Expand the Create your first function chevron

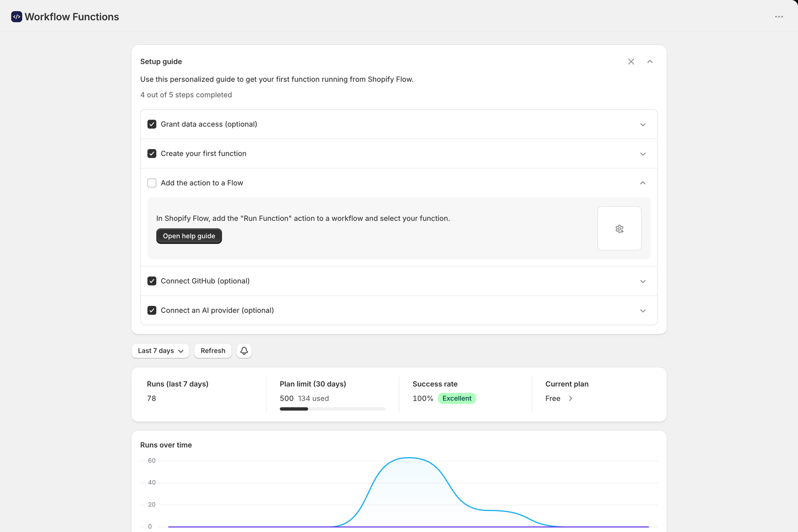(x=643, y=154)
